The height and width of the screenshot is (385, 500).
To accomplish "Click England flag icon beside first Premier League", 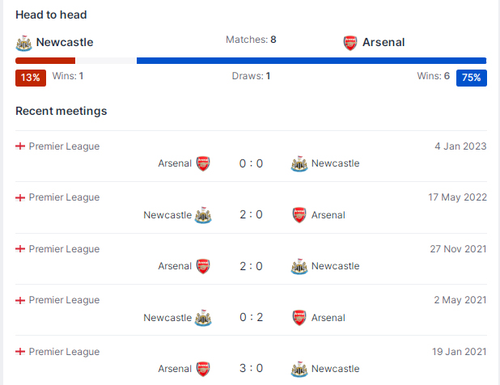I will (20, 146).
